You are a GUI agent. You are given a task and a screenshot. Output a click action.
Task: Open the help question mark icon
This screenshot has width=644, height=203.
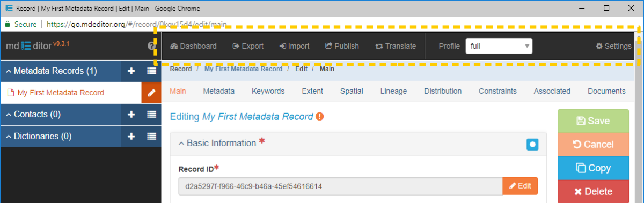[151, 46]
